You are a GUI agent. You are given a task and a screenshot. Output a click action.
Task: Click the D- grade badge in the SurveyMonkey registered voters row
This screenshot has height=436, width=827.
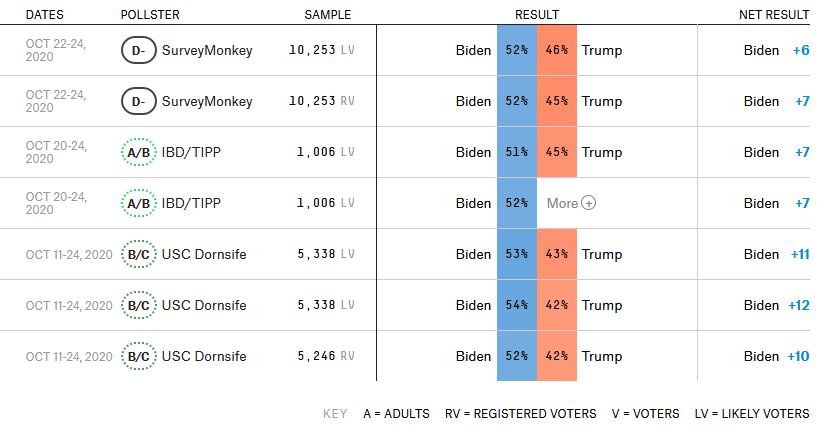[139, 101]
